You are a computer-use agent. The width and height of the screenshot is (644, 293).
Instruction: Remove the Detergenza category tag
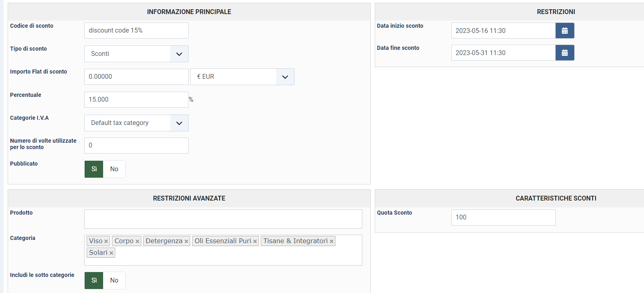[186, 242]
